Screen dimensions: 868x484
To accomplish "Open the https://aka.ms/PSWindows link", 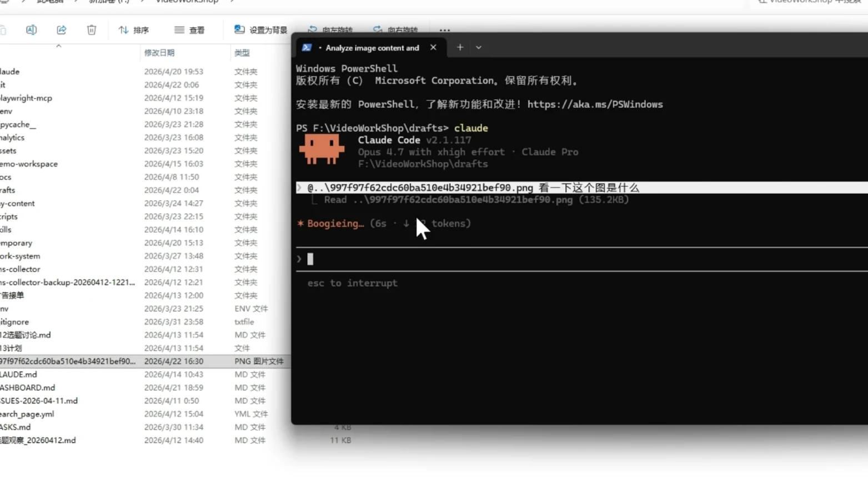I will pos(595,104).
